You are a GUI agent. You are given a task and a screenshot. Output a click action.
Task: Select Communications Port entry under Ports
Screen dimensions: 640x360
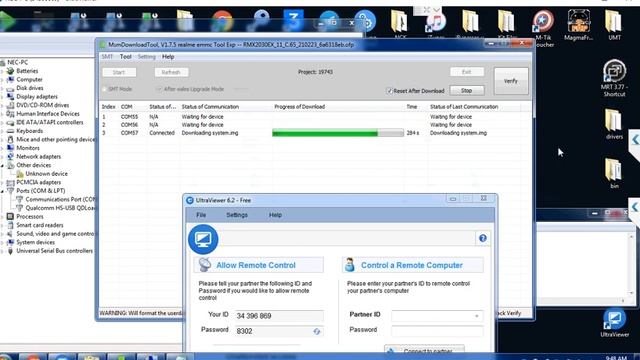60,200
